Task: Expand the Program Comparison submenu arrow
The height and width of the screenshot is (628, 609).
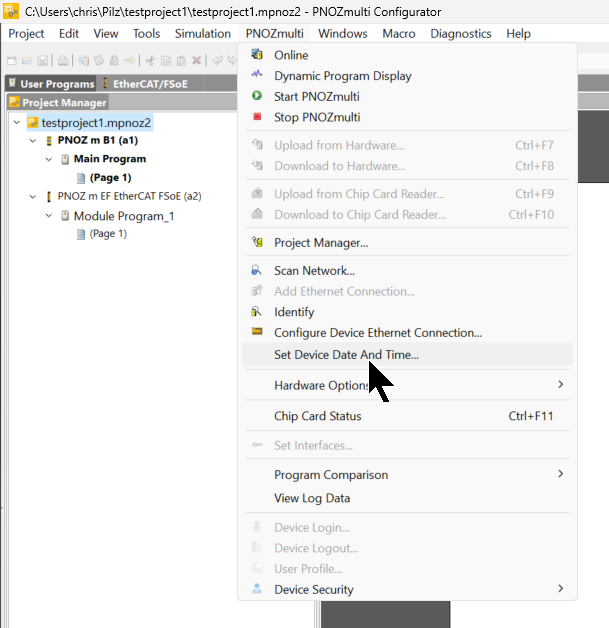Action: point(561,474)
